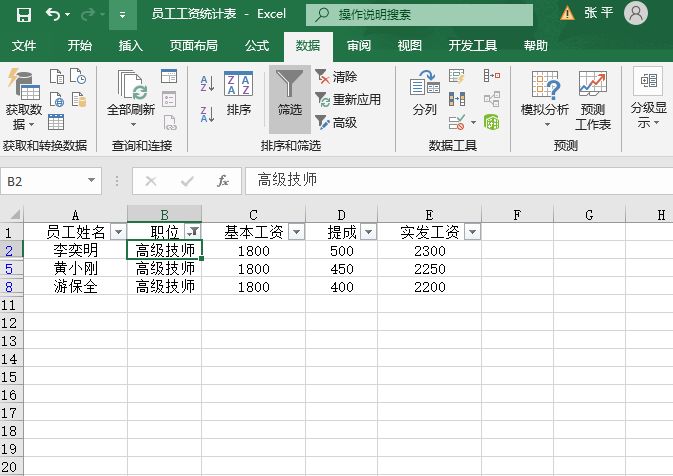
Task: Click the Name Box showing B2
Action: [x=44, y=181]
